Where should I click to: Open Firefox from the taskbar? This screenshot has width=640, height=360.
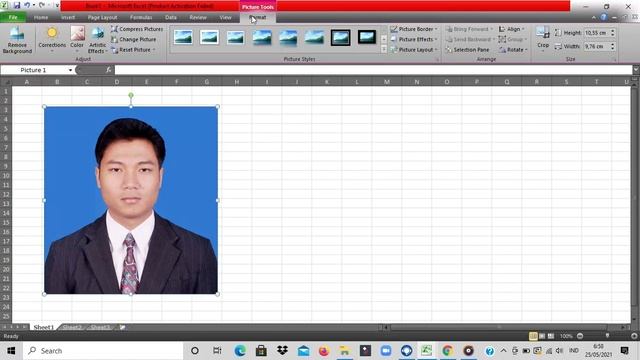[x=324, y=351]
